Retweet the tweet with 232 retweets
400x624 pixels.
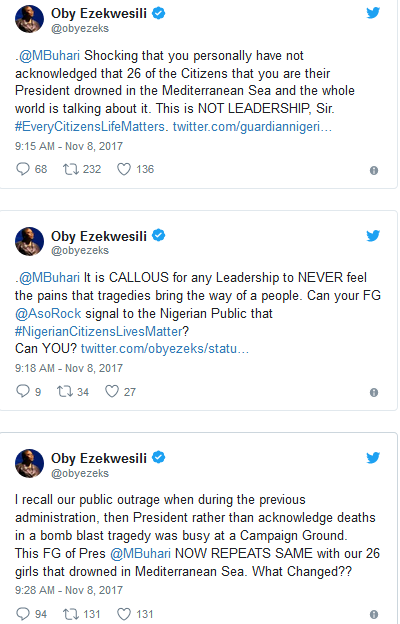pyautogui.click(x=71, y=169)
